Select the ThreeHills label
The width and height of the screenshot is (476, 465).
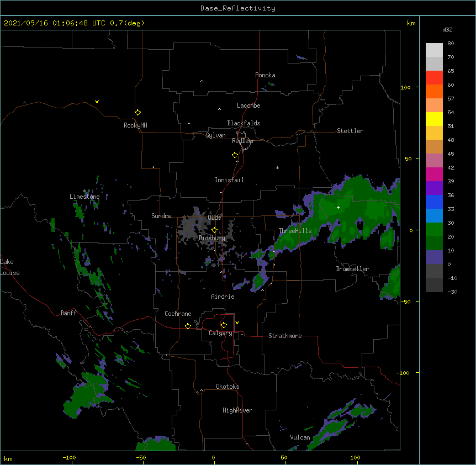pyautogui.click(x=295, y=231)
